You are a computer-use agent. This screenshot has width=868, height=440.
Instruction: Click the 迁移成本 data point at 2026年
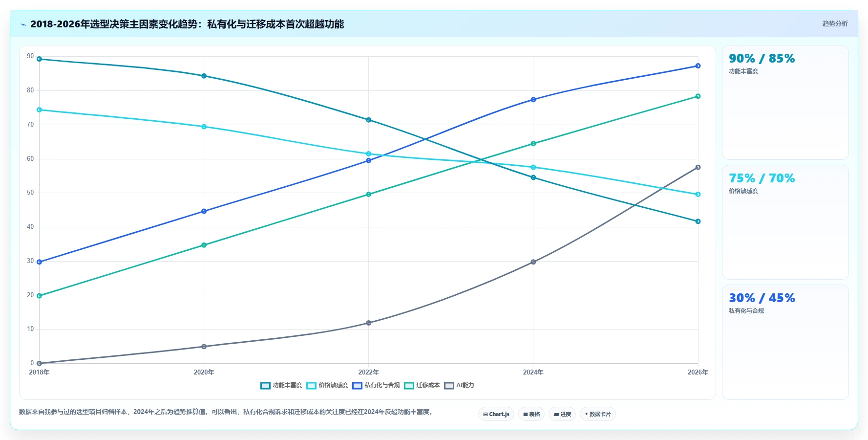pos(698,96)
